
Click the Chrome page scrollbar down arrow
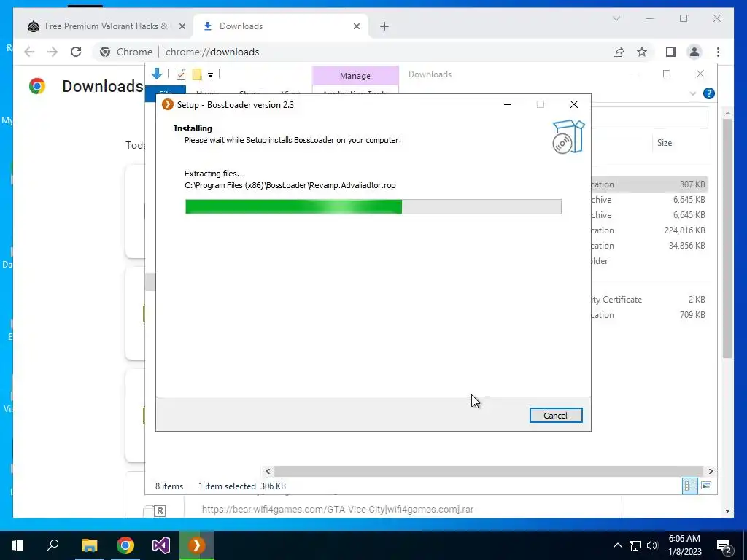point(727,511)
